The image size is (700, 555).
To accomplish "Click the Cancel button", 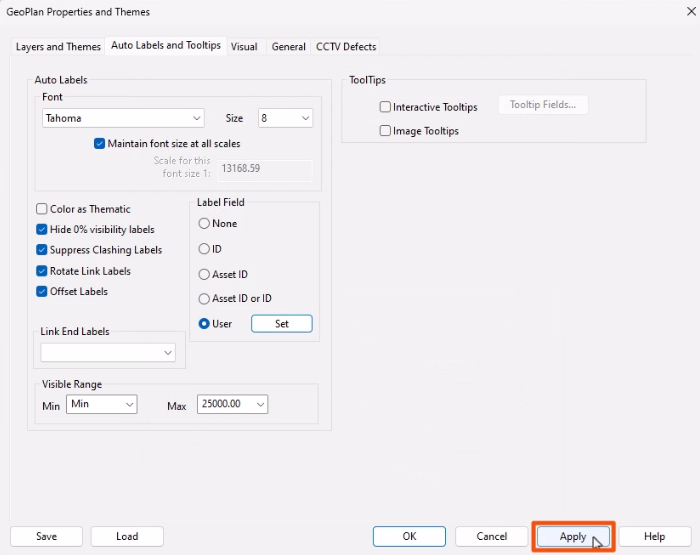I will coord(492,536).
